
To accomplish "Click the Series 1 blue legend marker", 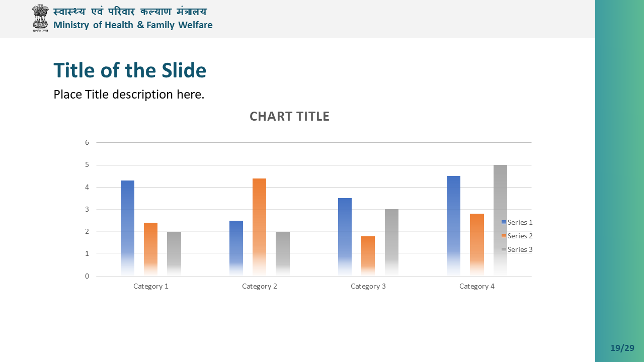I will (504, 222).
